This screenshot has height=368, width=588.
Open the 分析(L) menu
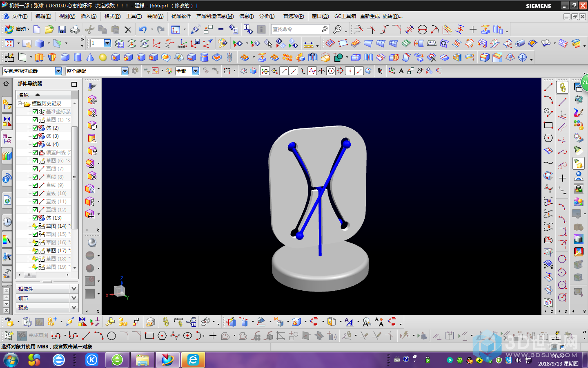click(267, 16)
